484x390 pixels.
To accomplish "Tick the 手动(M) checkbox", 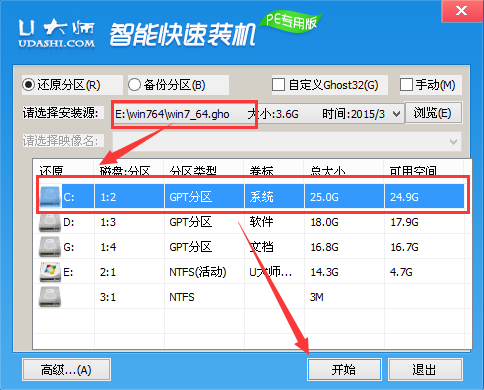I will [406, 85].
